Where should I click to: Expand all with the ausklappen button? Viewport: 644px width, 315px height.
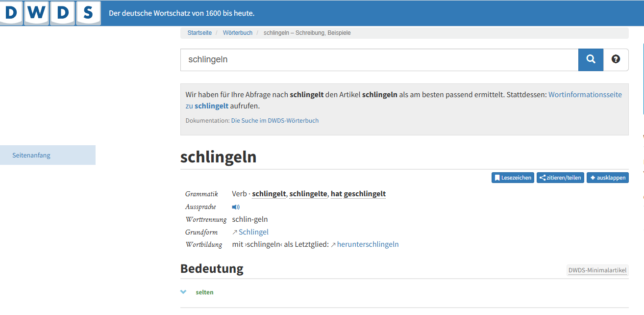coord(608,178)
